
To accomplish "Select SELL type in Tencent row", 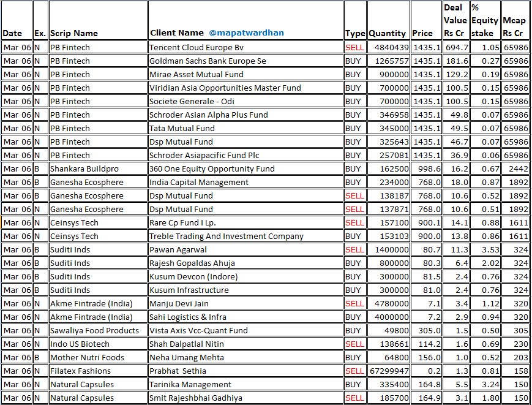I will 355,47.
